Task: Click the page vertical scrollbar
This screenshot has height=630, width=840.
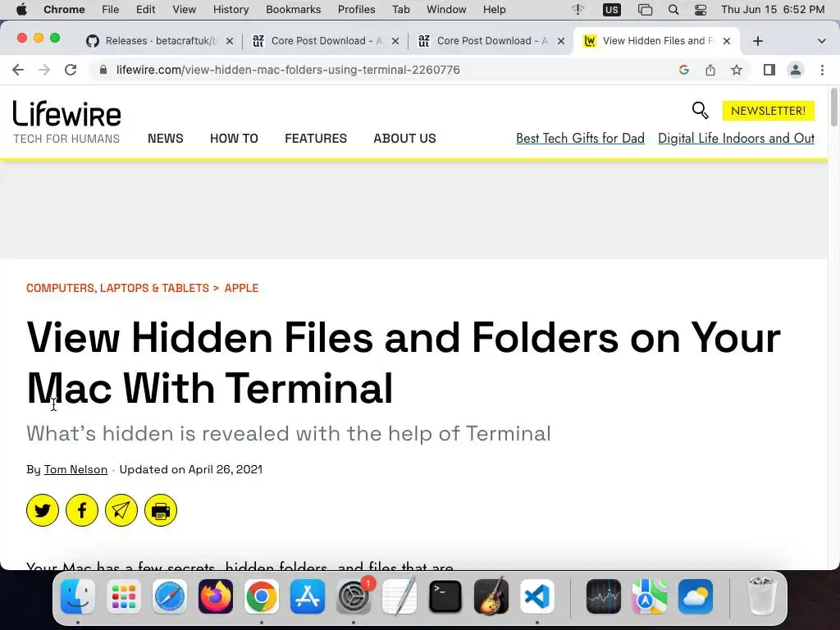Action: [x=833, y=107]
